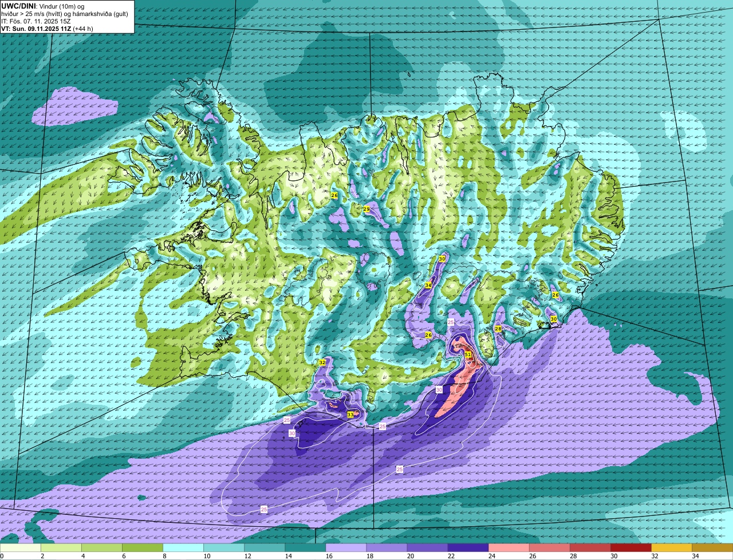Click the yellow "51" peak gust label
The image size is (733, 560).
(468, 355)
